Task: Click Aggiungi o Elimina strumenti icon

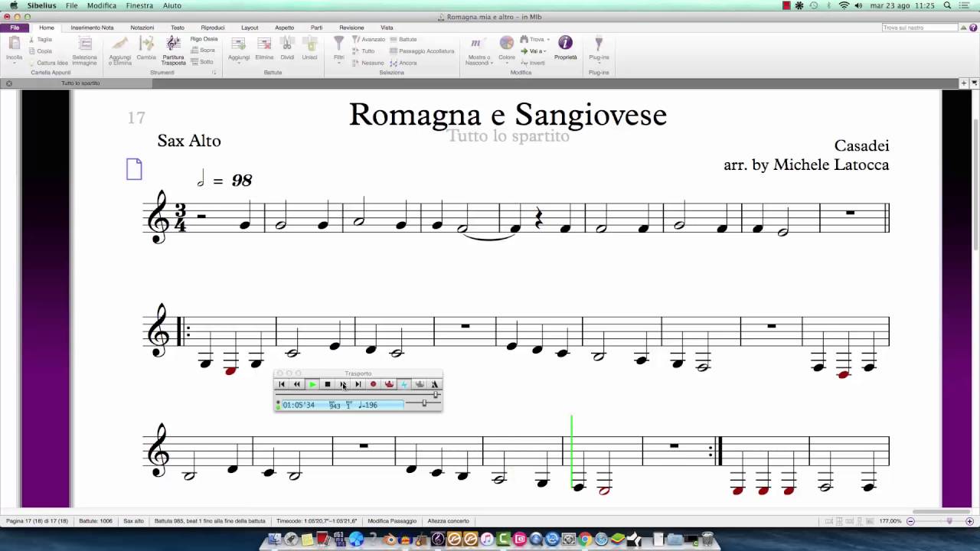Action: 120,44
